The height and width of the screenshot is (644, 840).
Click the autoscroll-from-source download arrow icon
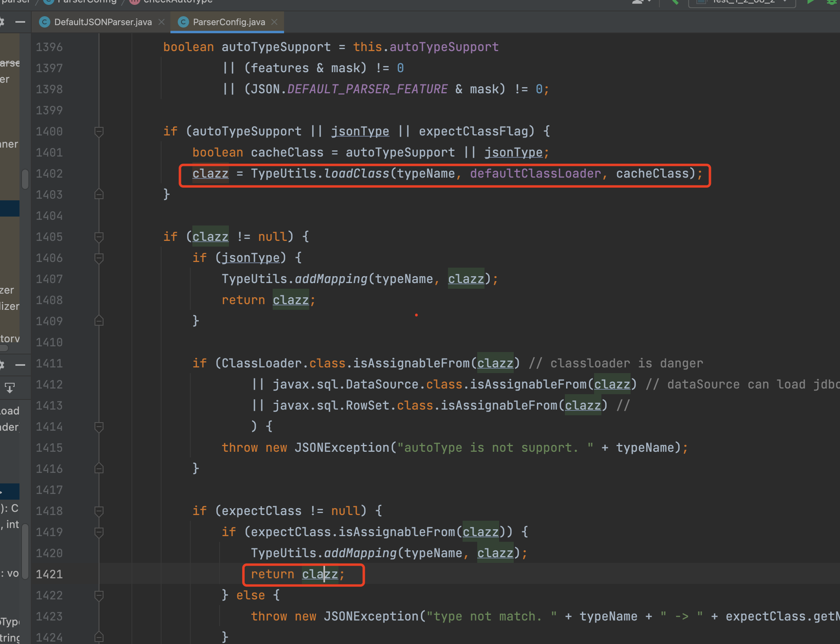(10, 388)
